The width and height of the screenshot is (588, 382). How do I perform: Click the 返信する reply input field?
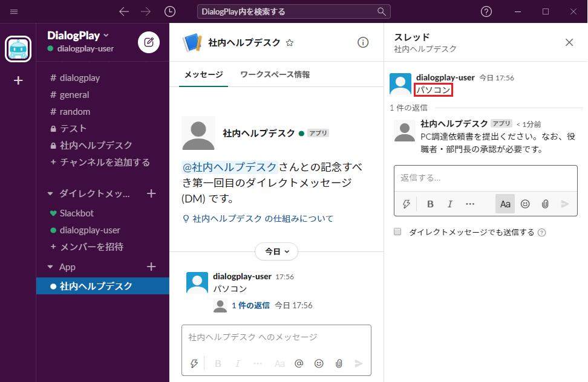485,178
